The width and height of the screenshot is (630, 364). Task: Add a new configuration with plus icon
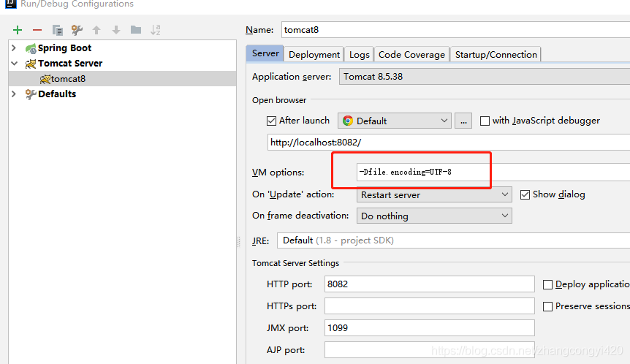pyautogui.click(x=18, y=30)
